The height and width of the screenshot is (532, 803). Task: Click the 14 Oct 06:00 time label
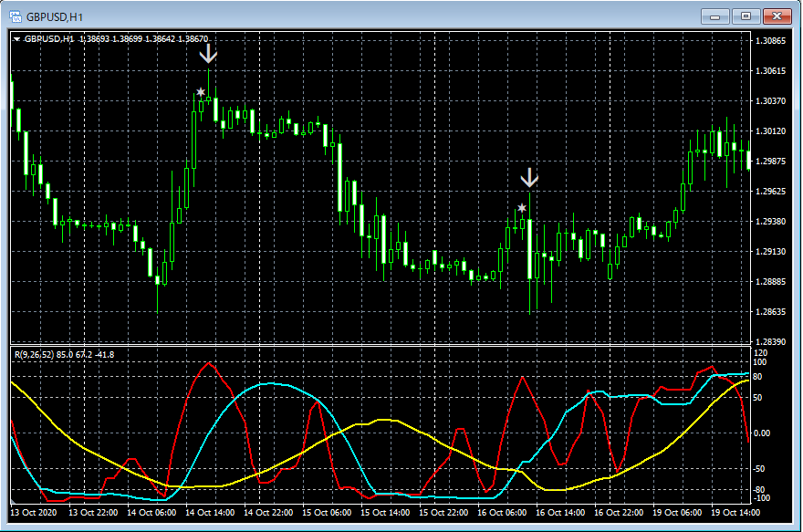coord(151,513)
